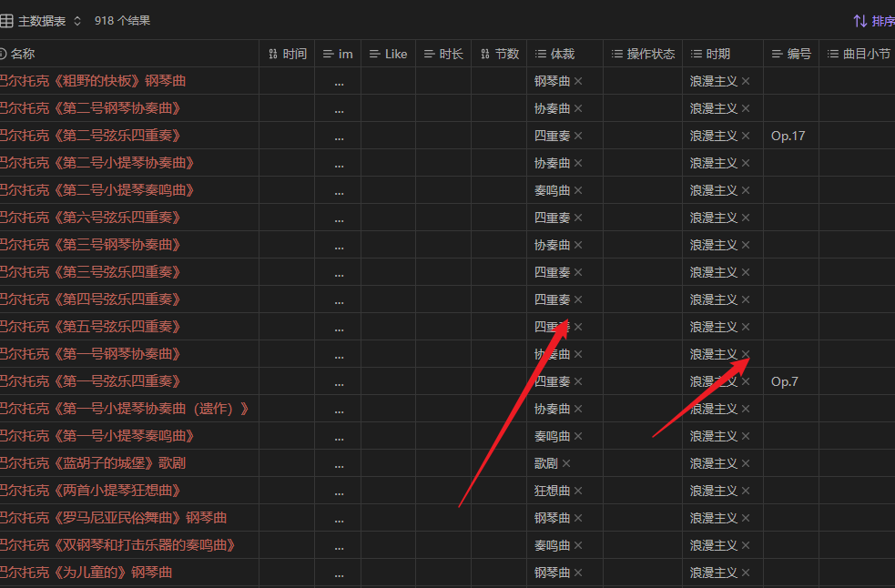
Task: Open 巴尔托克《罗马尼亚民俗舞曲》钢琴曲 entry
Action: pyautogui.click(x=114, y=518)
